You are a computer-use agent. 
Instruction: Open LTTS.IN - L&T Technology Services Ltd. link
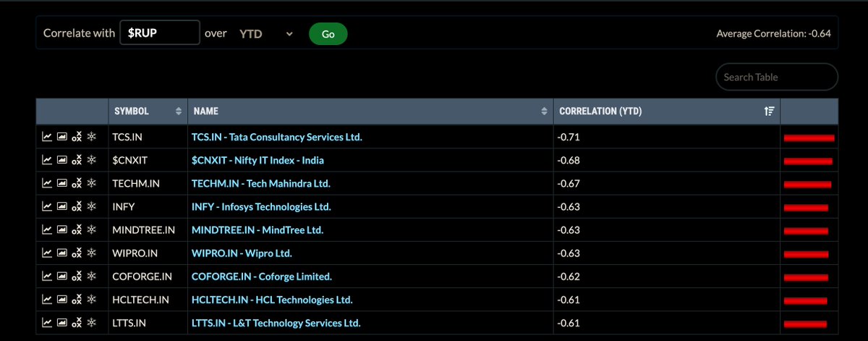[x=276, y=323]
